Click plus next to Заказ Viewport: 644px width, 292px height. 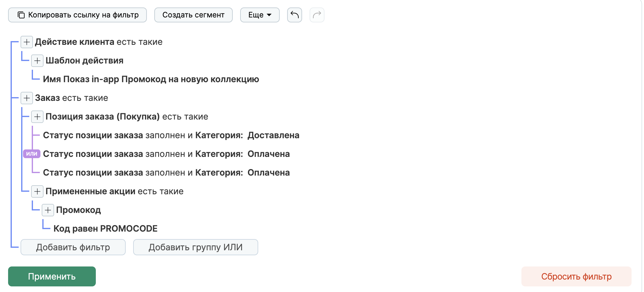coord(27,98)
